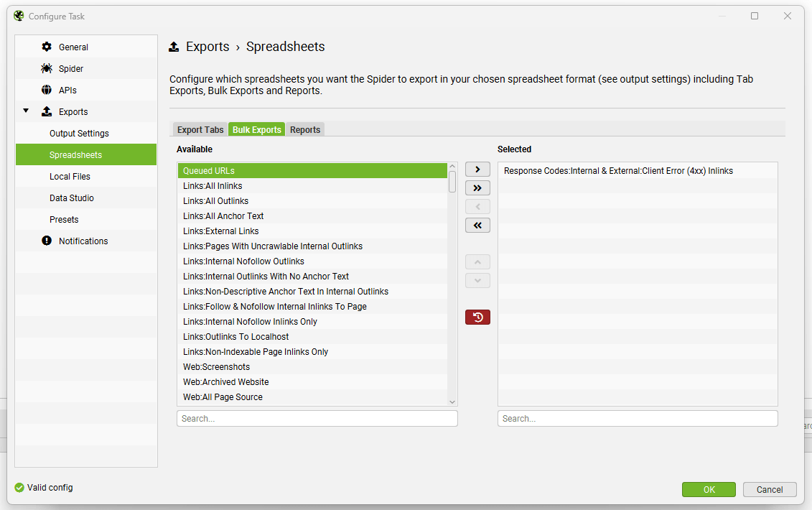Move selected item right with single arrow

coord(477,170)
